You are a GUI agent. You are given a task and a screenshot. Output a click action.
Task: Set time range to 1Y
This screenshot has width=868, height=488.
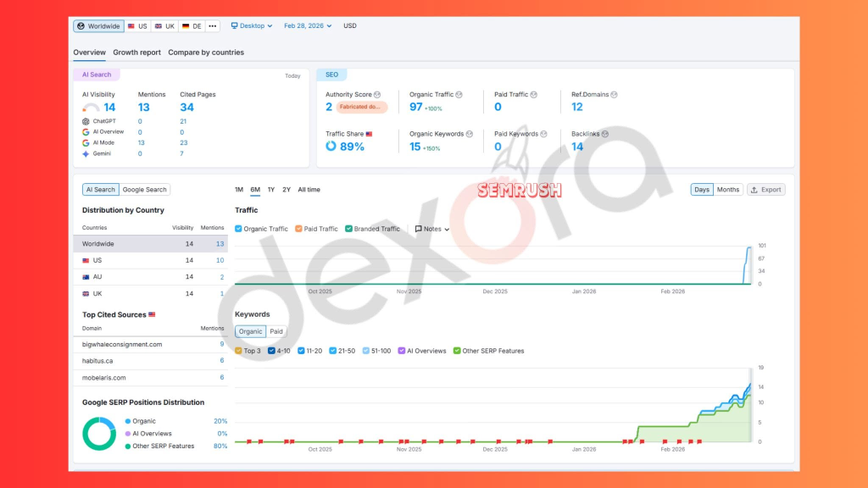(x=271, y=190)
